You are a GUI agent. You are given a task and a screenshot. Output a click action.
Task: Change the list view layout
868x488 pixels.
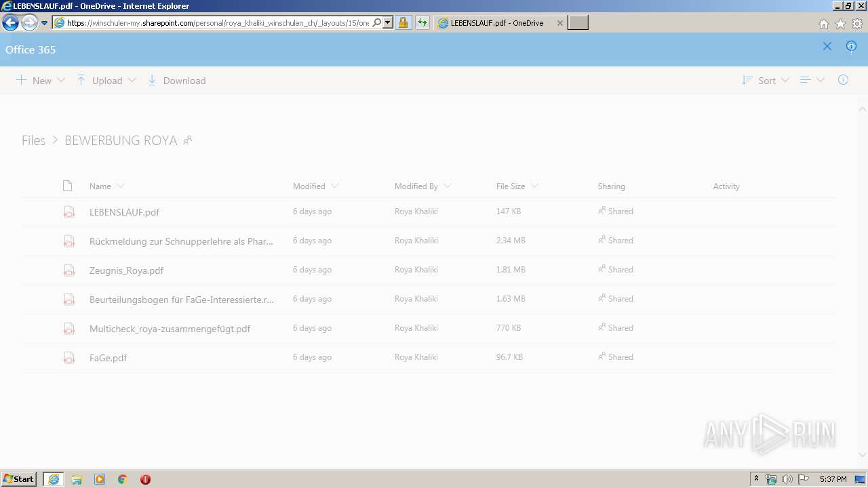tap(812, 81)
